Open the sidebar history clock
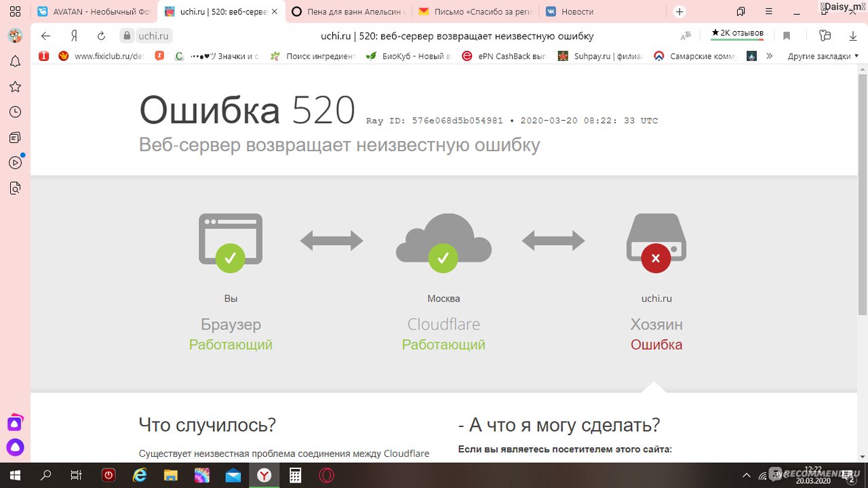This screenshot has height=488, width=868. tap(15, 112)
